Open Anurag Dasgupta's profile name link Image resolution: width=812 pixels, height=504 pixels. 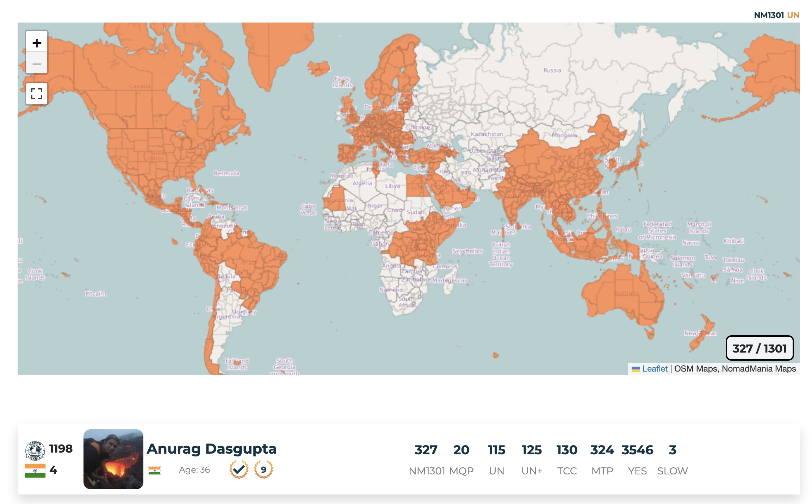211,449
